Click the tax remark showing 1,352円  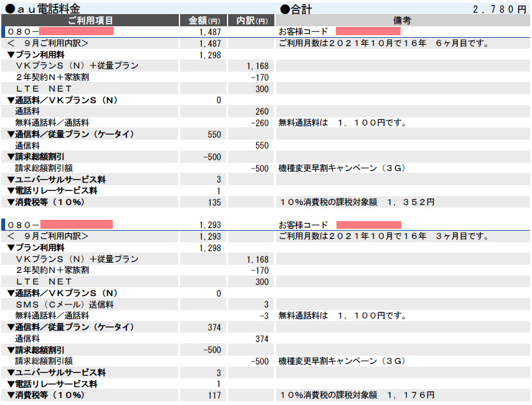point(357,202)
